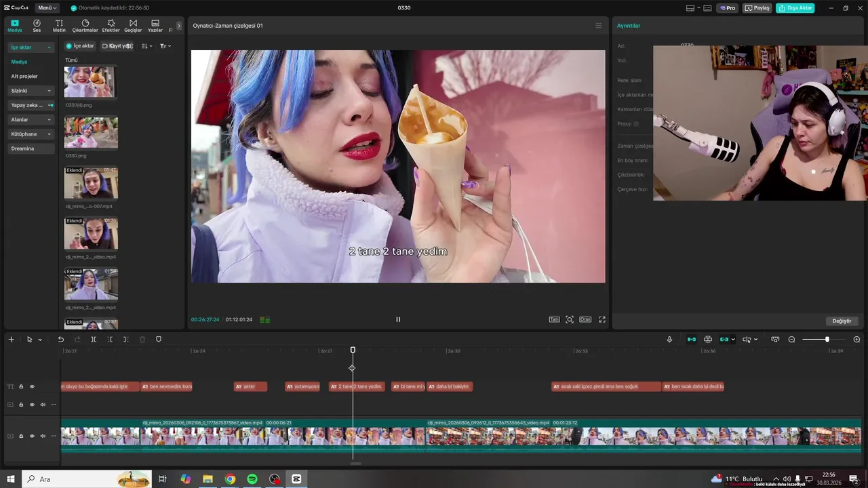The height and width of the screenshot is (488, 868).
Task: Click the Pro badge button
Action: pyautogui.click(x=728, y=8)
